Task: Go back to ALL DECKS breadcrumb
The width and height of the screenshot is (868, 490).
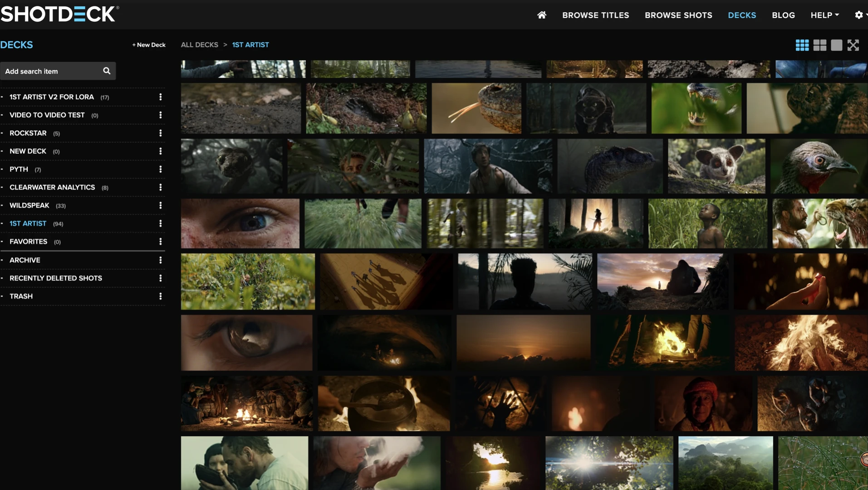Action: coord(199,44)
